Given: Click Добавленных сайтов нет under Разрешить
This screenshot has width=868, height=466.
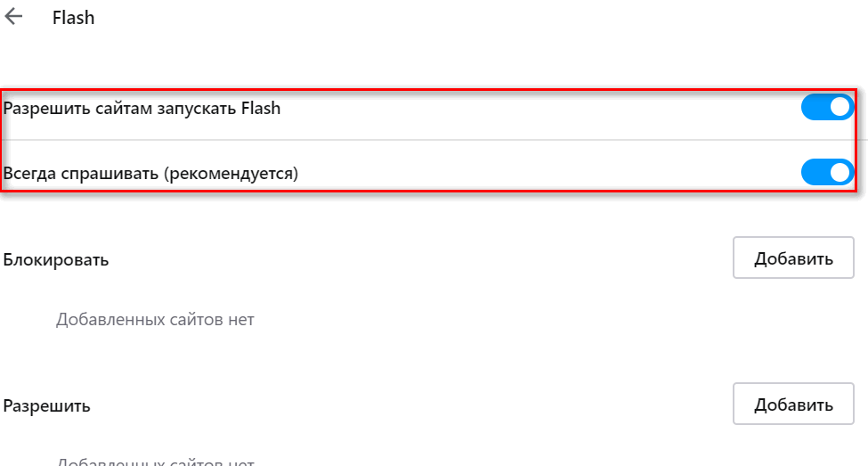Looking at the screenshot, I should pos(155,462).
